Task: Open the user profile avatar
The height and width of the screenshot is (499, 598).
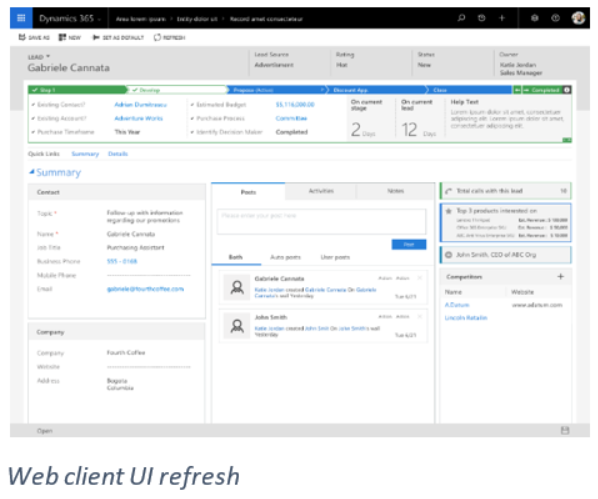Action: [x=578, y=18]
